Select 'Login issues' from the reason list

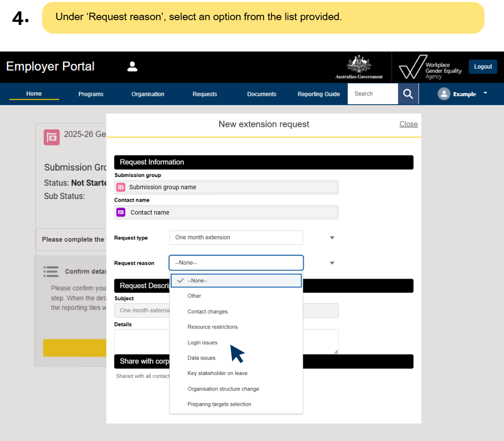(202, 343)
